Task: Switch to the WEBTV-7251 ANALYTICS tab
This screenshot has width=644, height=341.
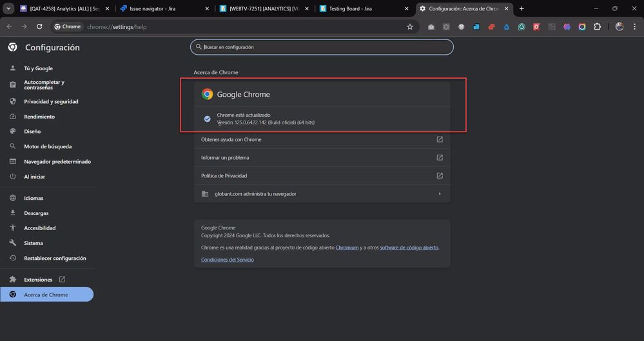Action: point(265,8)
